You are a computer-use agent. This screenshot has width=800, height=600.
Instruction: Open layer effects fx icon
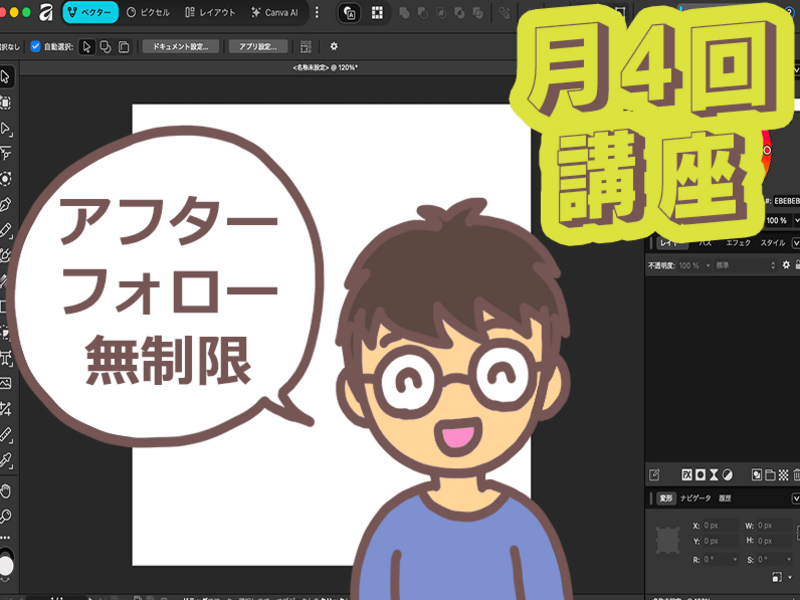[687, 475]
